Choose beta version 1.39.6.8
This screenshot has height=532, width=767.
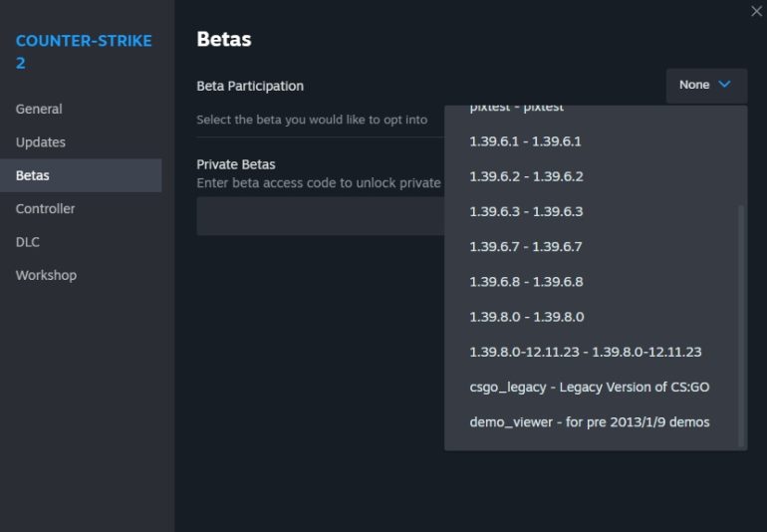click(526, 282)
